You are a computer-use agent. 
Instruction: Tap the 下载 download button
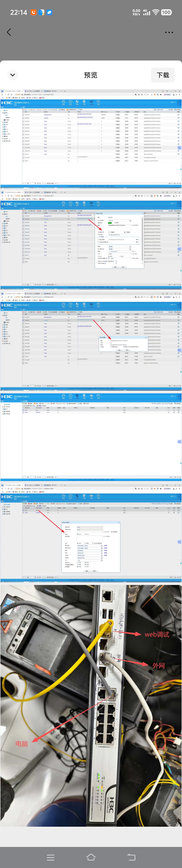[x=163, y=75]
